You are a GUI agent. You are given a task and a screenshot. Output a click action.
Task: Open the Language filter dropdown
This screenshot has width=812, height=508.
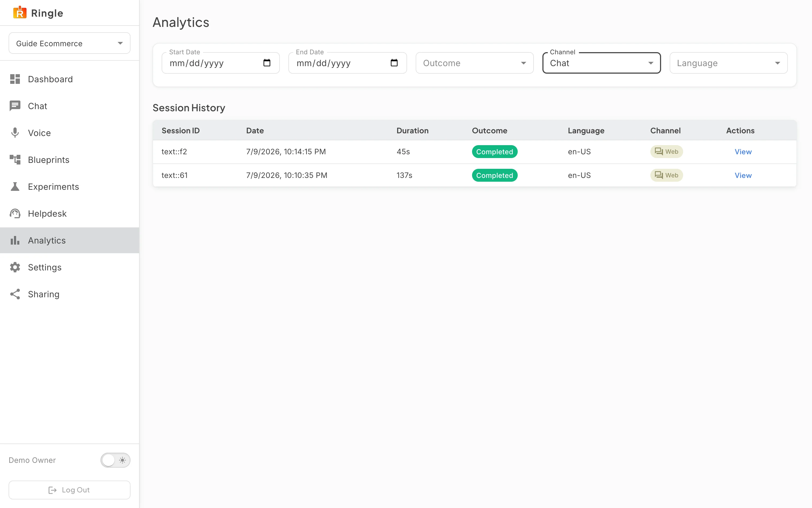pyautogui.click(x=728, y=63)
